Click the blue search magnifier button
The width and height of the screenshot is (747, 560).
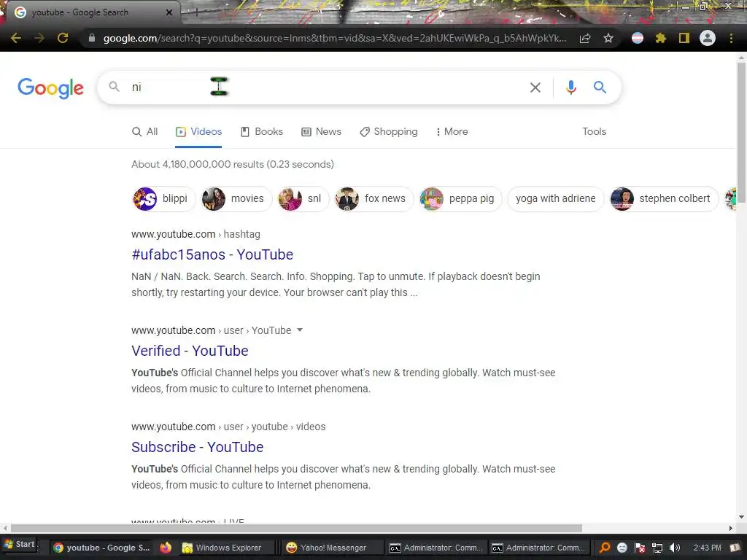[x=600, y=87]
